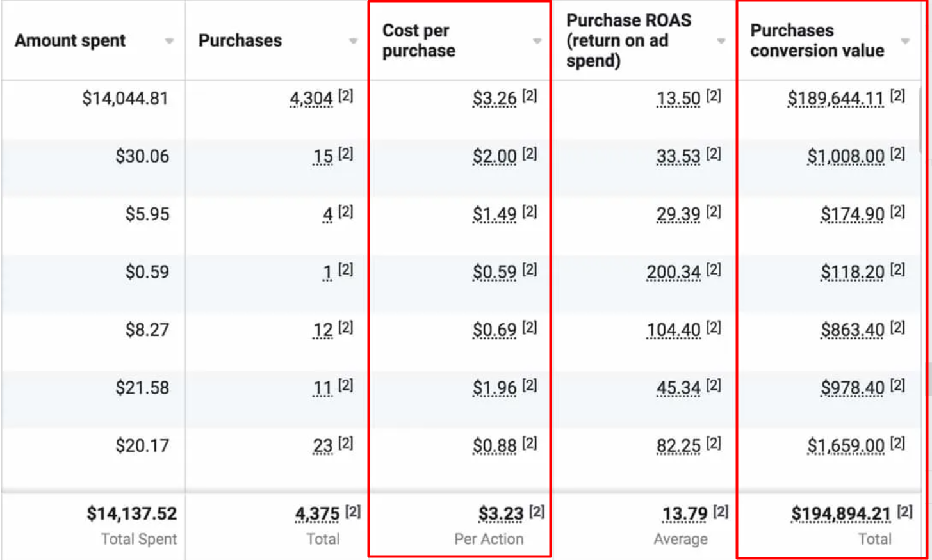Click the 4,304 purchases value
Viewport: 932px width, 560px height.
coord(311,99)
